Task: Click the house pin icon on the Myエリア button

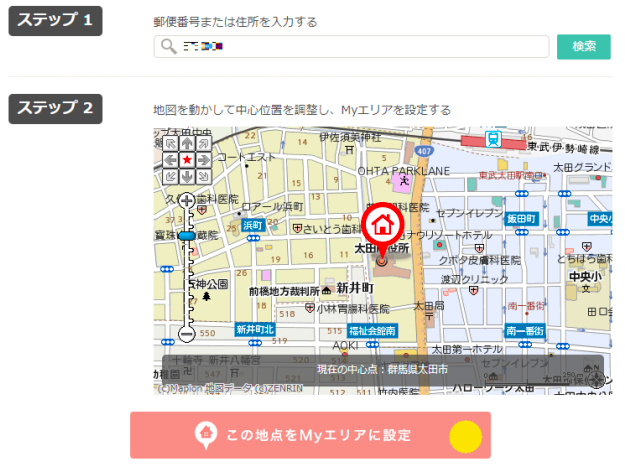Action: (206, 435)
